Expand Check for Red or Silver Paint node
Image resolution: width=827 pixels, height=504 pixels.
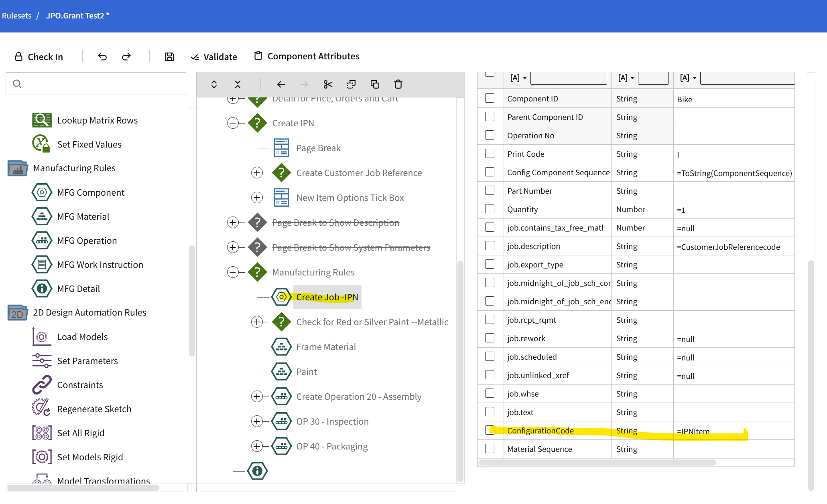pos(257,322)
